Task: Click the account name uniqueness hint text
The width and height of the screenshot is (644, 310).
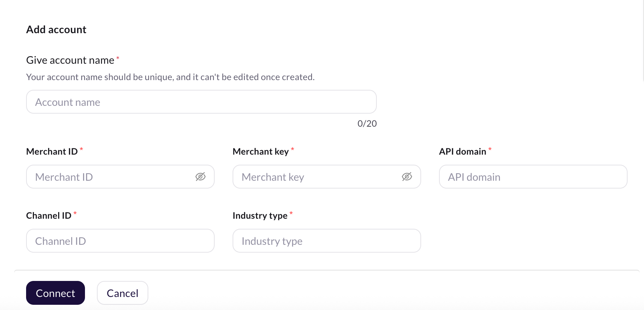Action: tap(170, 77)
